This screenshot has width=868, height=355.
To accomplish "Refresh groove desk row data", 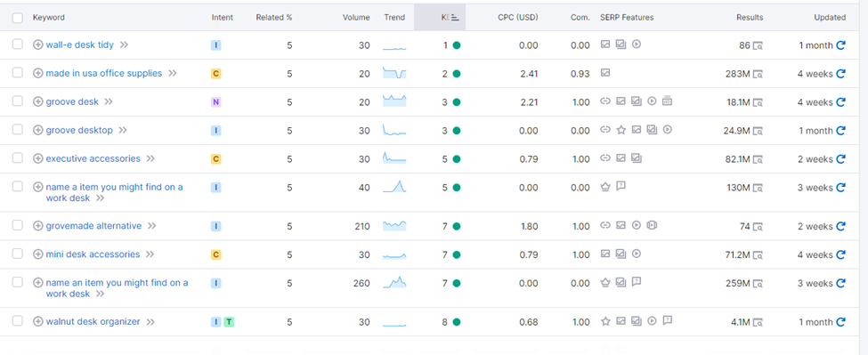I will coord(841,102).
